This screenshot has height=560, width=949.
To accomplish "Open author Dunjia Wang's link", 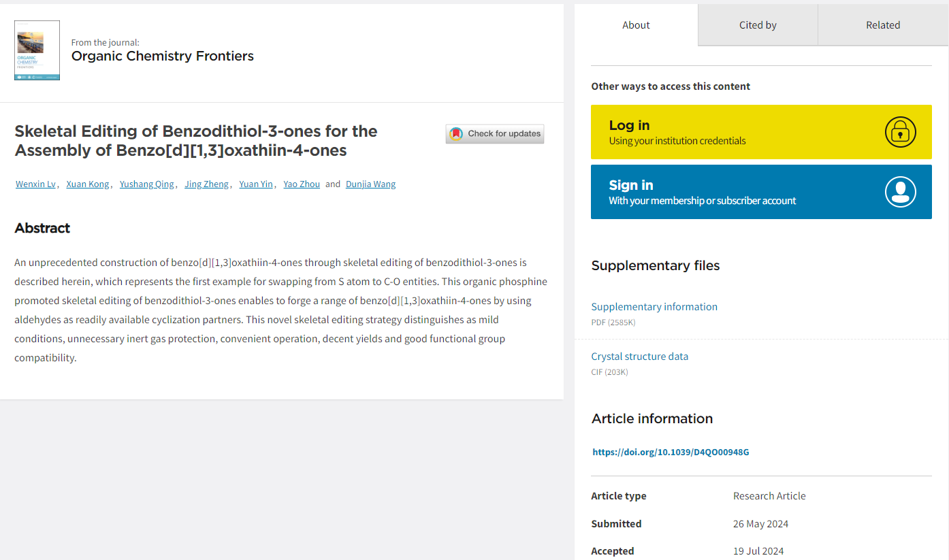I will [370, 184].
